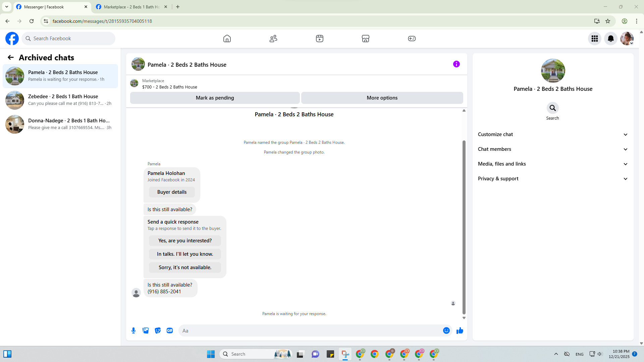Open the Donna-Nadege · 2 Beds 1 Bath chat
The image size is (644, 362).
tap(60, 124)
